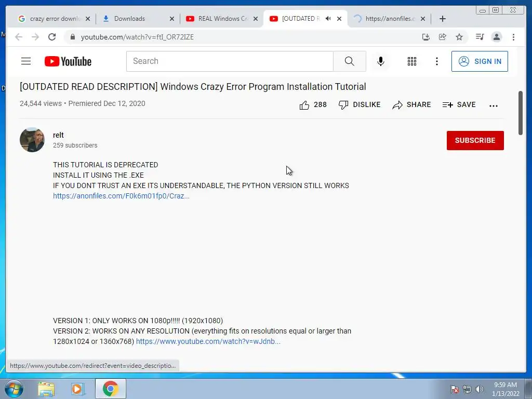Start voice search with microphone icon
This screenshot has width=532, height=399.
[x=381, y=61]
